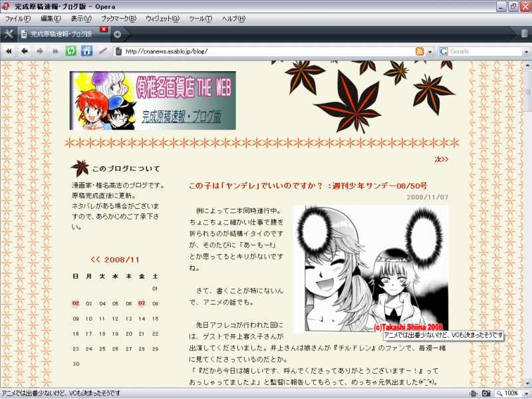Image resolution: width=532 pixels, height=399 pixels.
Task: Click the 椎名百貨店 THE WEB banner
Action: pos(153,100)
